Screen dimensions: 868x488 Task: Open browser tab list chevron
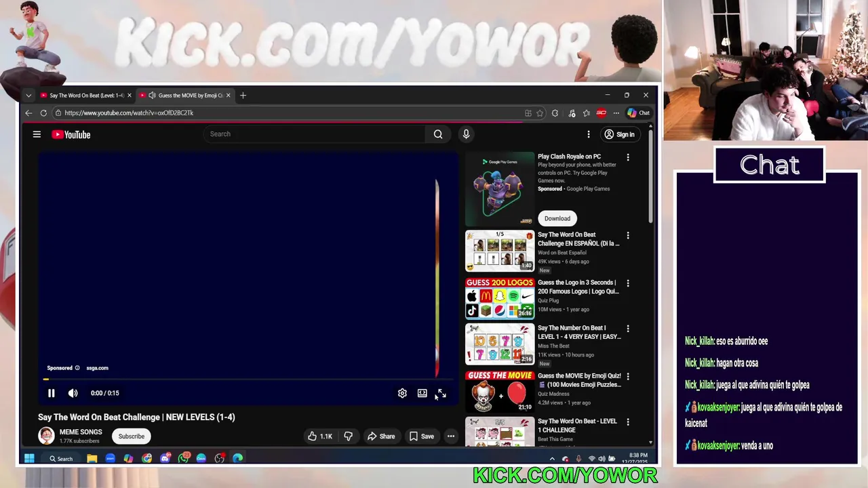[28, 96]
